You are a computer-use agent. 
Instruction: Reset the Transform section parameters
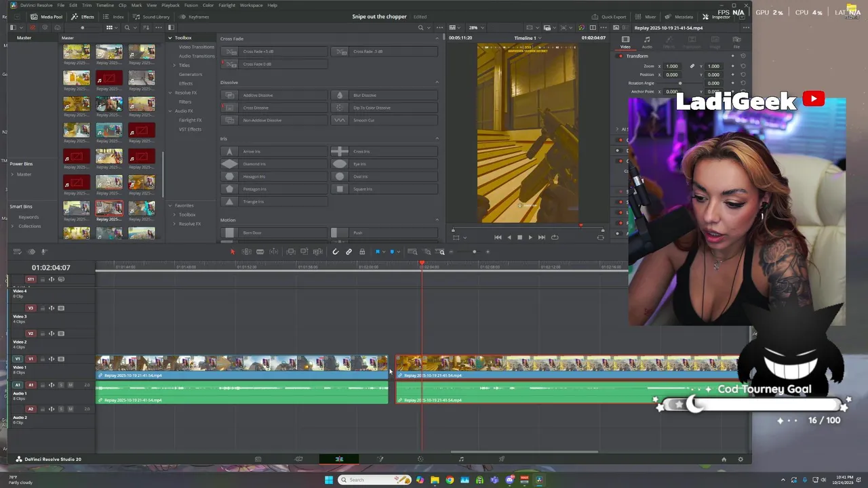[743, 56]
